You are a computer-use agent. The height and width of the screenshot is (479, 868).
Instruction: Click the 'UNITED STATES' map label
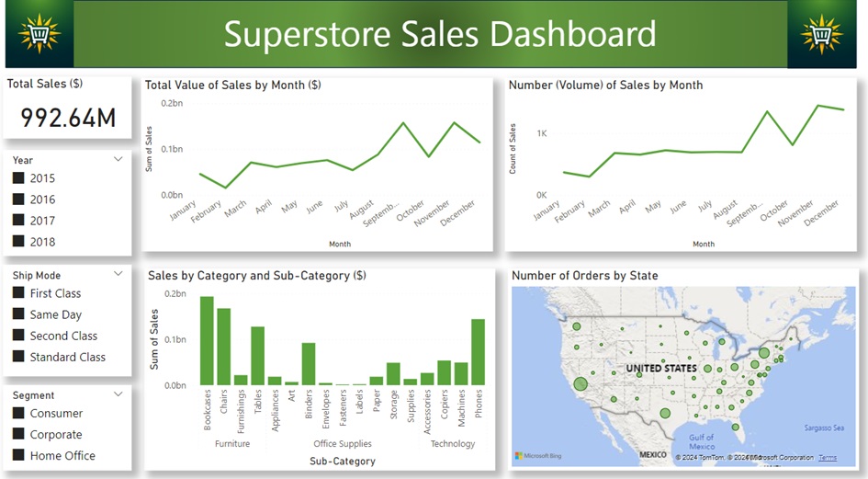[x=661, y=368]
